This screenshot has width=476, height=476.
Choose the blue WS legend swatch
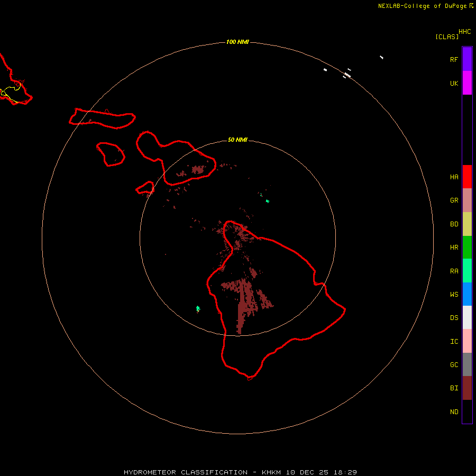click(467, 294)
